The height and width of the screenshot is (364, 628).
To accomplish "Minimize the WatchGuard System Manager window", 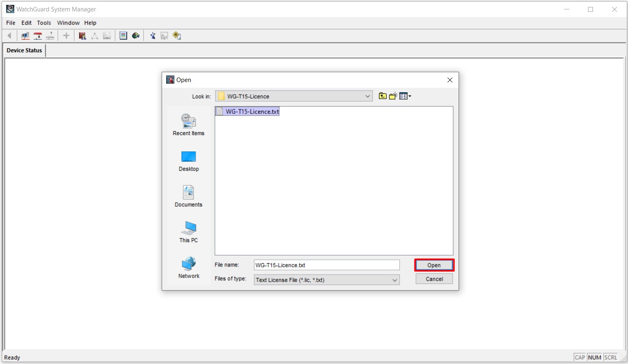I will (567, 9).
